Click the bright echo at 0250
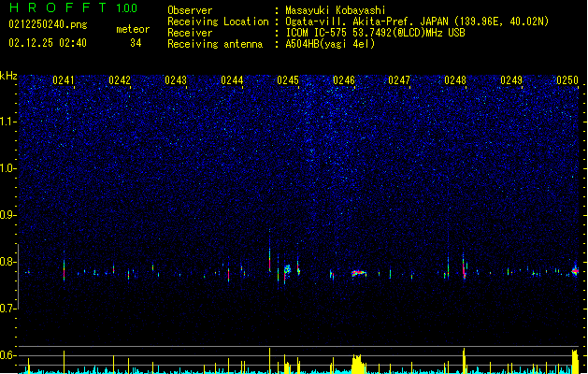The height and width of the screenshot is (374, 588). pyautogui.click(x=575, y=270)
